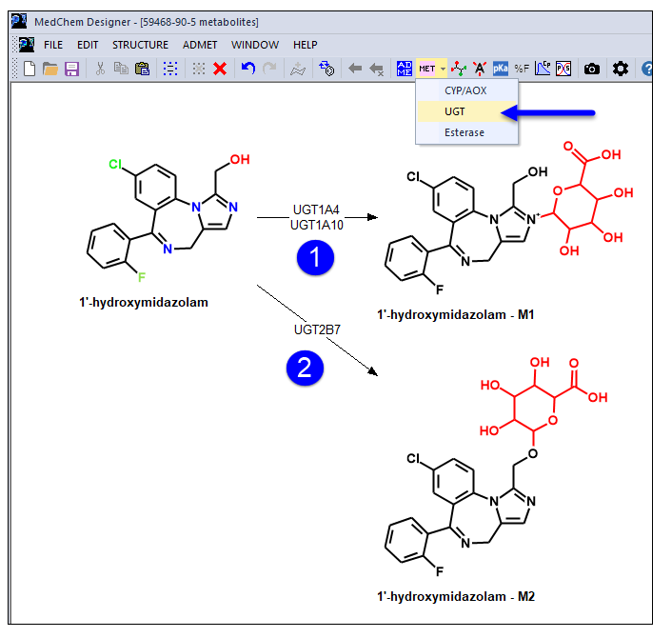
Task: Click the clean up structure icon
Action: (298, 69)
